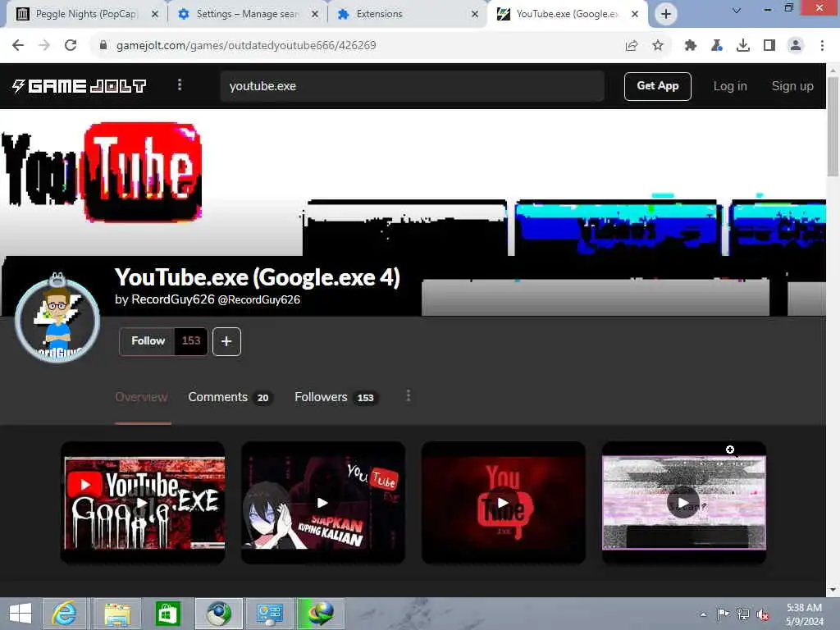Reload the Game Jolt page
The width and height of the screenshot is (840, 630).
(x=71, y=46)
